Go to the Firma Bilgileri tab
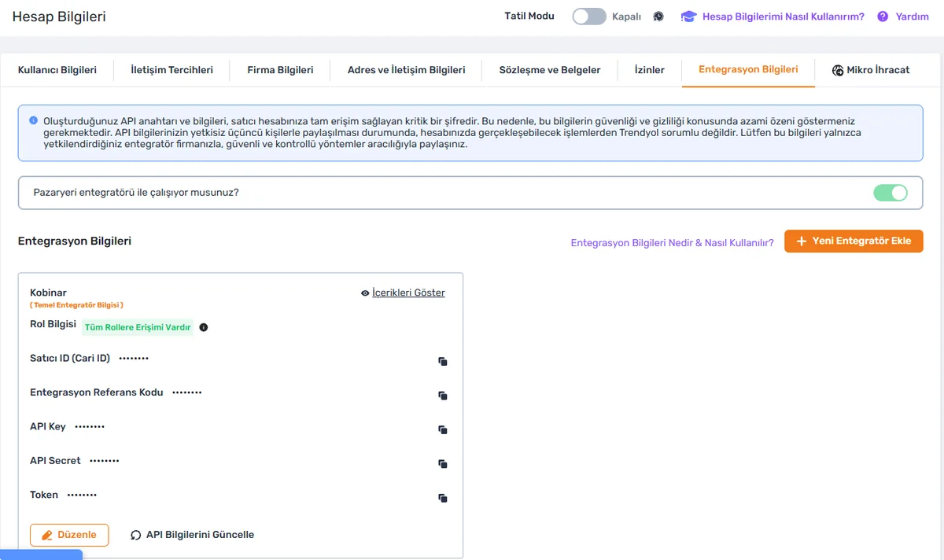 click(280, 70)
